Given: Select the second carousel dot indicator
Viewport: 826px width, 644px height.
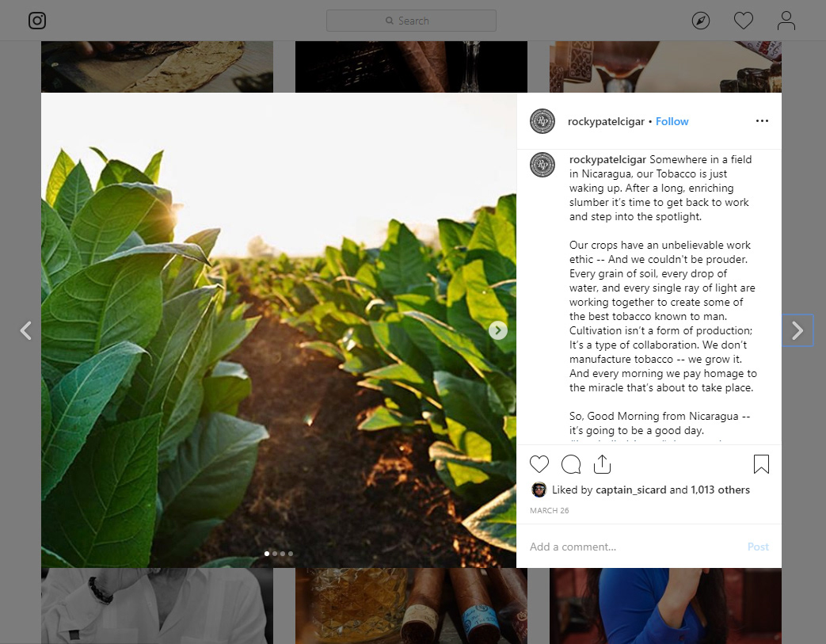Looking at the screenshot, I should [x=275, y=554].
